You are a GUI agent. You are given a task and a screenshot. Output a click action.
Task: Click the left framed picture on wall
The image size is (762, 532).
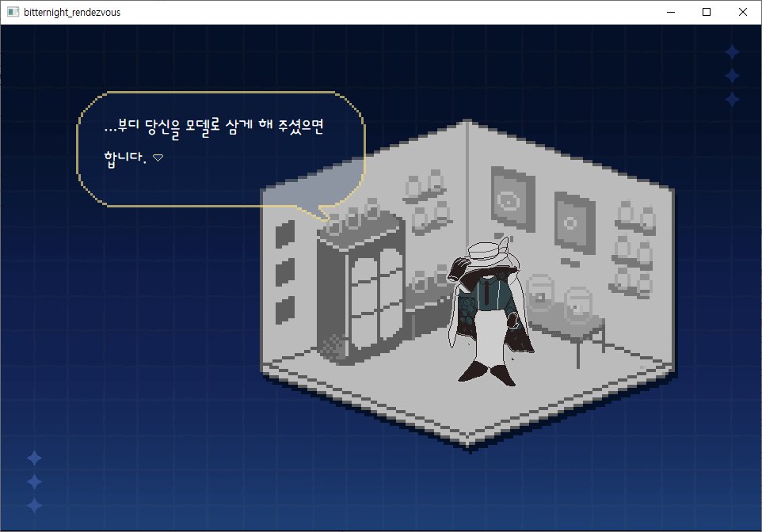(x=512, y=199)
